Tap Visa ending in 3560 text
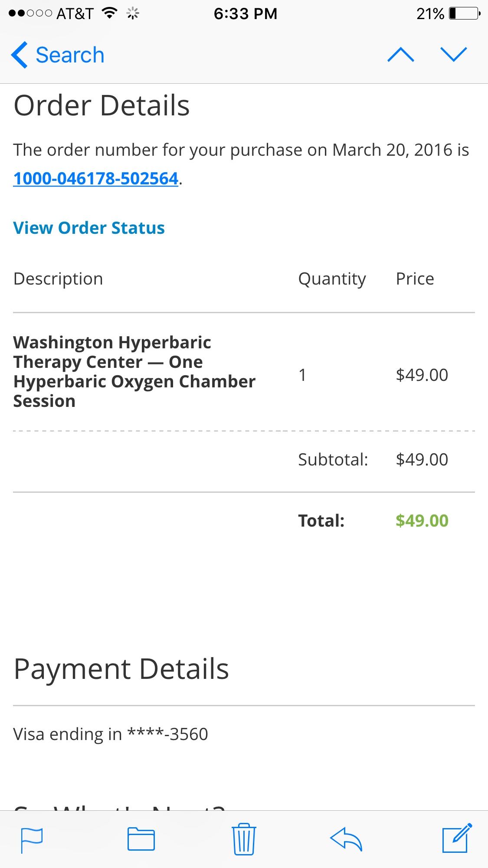Viewport: 488px width, 868px height. tap(111, 734)
